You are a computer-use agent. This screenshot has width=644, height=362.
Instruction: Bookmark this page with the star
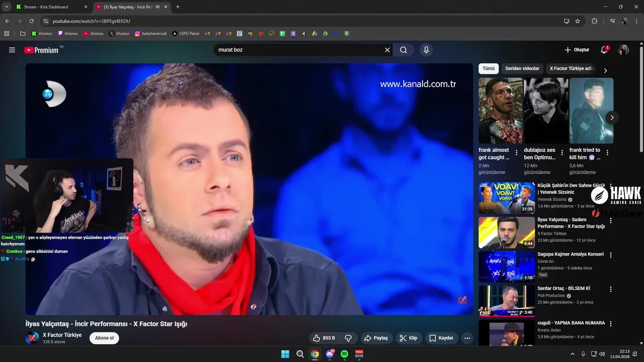(x=578, y=21)
